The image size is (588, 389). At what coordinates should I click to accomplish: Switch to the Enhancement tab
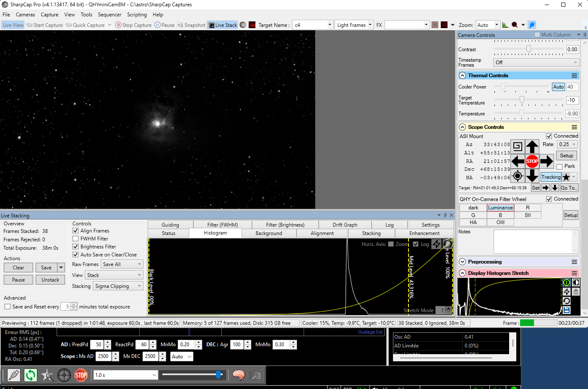pyautogui.click(x=424, y=233)
